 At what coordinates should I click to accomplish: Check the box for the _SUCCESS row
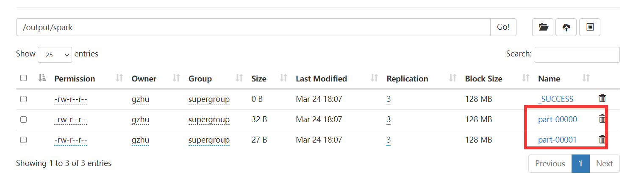pyautogui.click(x=24, y=99)
